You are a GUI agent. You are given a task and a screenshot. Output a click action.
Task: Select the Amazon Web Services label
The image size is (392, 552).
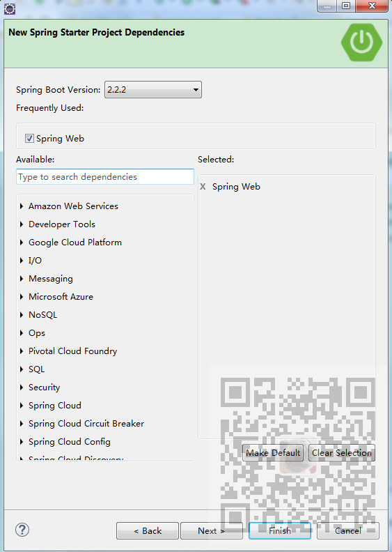click(x=73, y=206)
